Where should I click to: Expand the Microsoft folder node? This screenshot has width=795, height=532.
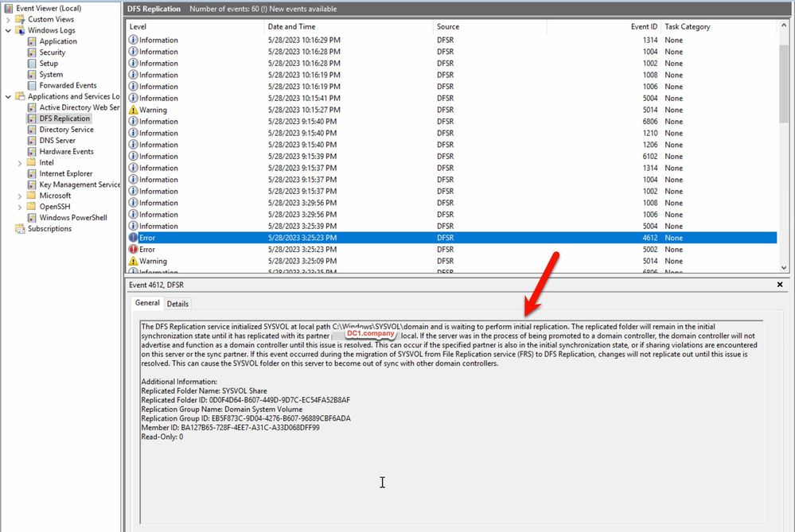[x=20, y=196]
